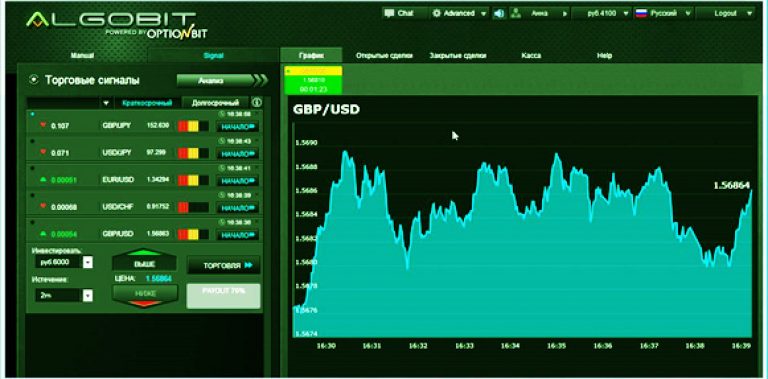Click signal strength bar for EUR/USD
Image resolution: width=768 pixels, height=379 pixels.
click(x=193, y=180)
